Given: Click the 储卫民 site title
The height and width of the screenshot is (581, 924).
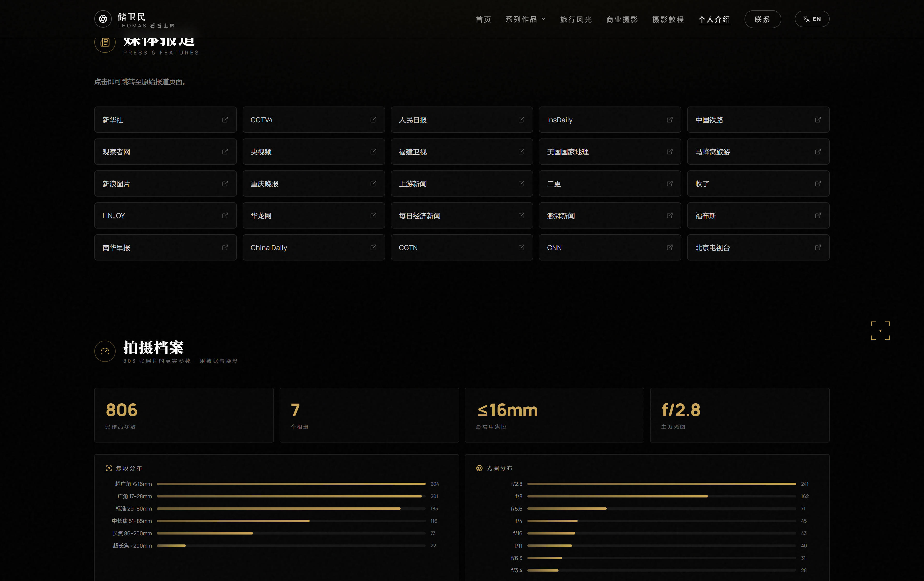Looking at the screenshot, I should 132,16.
